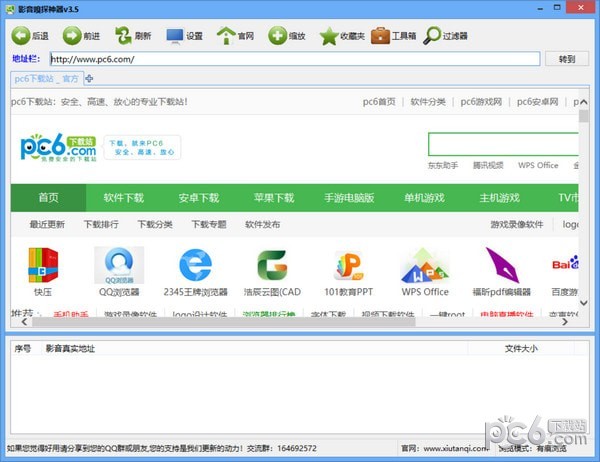Click the 后退 back arrow icon
The image size is (600, 462).
click(21, 36)
